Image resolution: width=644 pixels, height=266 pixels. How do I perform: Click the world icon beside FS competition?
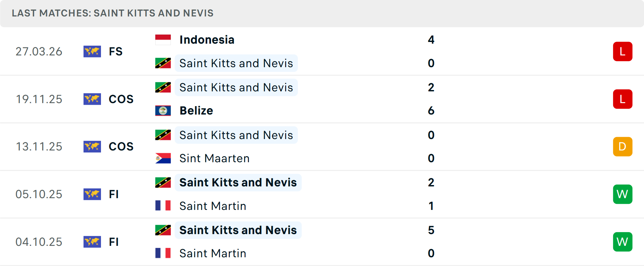[x=92, y=51]
